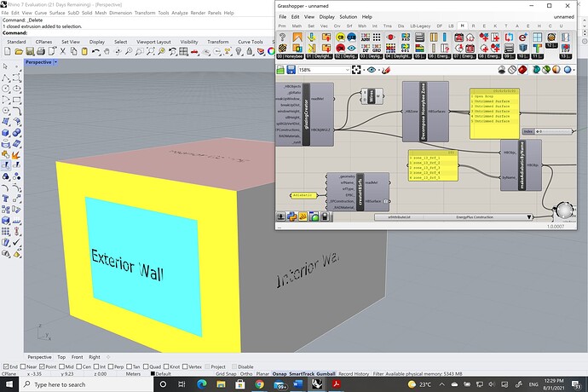Toggle the Int osnap checkbox
This screenshot has height=392, width=588.
pos(96,366)
